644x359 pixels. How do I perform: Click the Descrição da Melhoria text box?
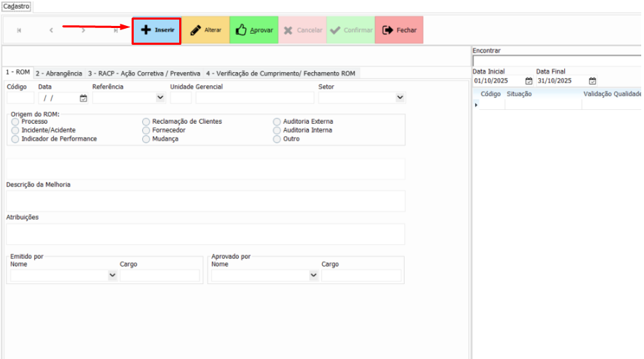click(x=205, y=201)
